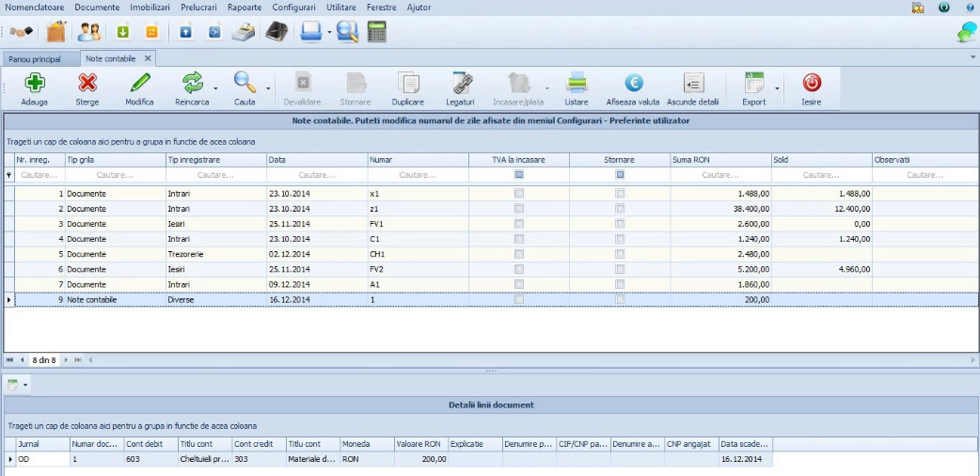Click the Listare printer icon
The width and height of the screenshot is (980, 476).
click(577, 82)
